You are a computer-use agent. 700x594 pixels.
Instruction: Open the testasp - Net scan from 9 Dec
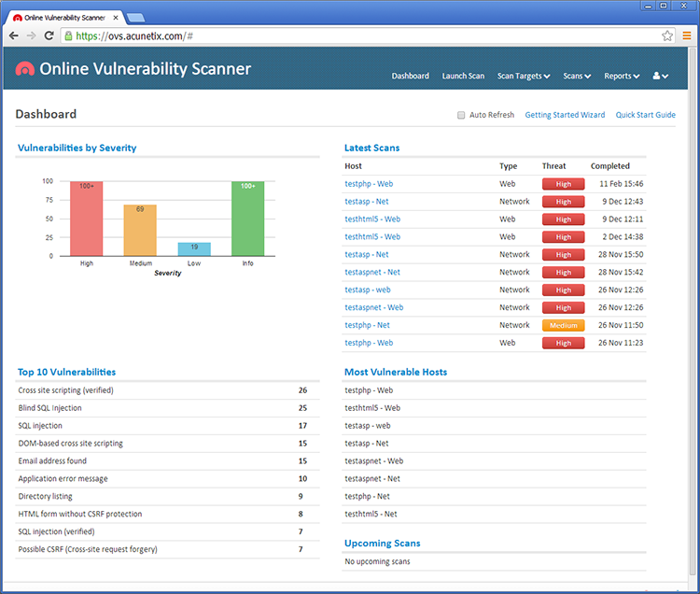(x=367, y=202)
